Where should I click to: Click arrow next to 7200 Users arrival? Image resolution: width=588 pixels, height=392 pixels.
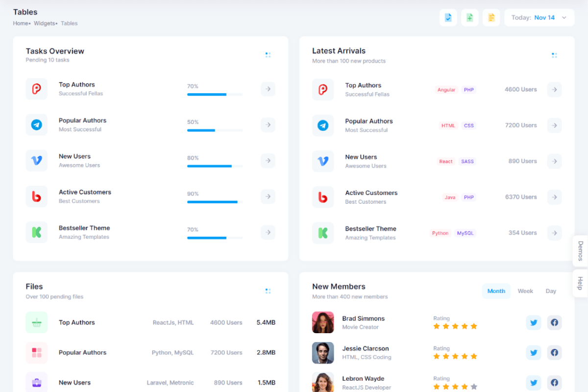(x=554, y=125)
